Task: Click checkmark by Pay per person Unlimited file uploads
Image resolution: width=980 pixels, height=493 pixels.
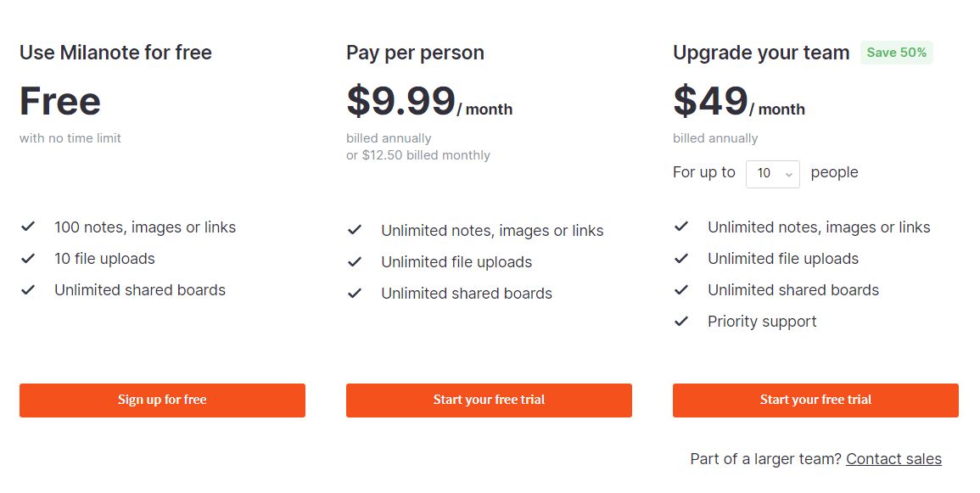Action: pyautogui.click(x=355, y=261)
